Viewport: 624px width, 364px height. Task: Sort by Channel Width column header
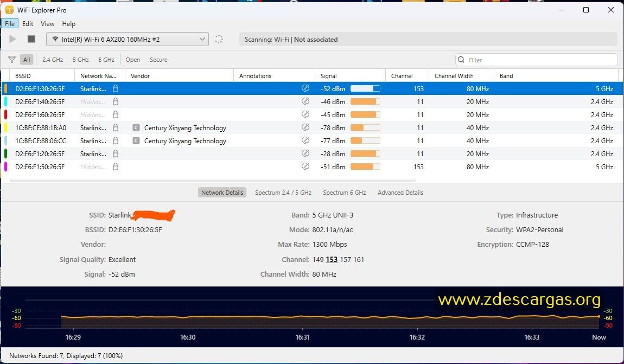pyautogui.click(x=461, y=75)
